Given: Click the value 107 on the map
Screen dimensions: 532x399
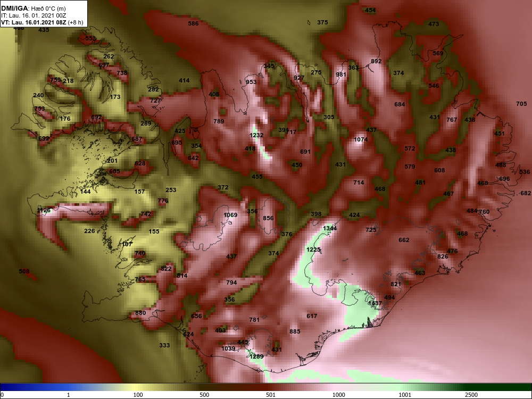Looking at the screenshot, I should [x=127, y=244].
